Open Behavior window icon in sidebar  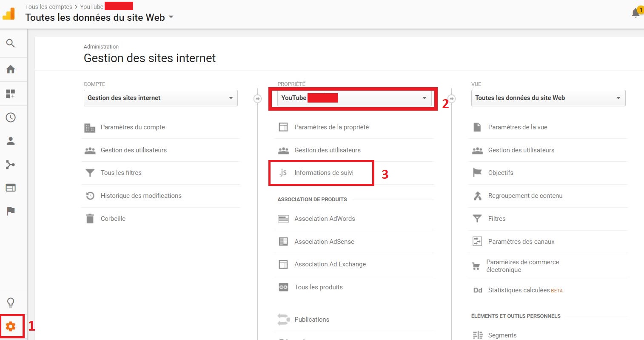11,188
